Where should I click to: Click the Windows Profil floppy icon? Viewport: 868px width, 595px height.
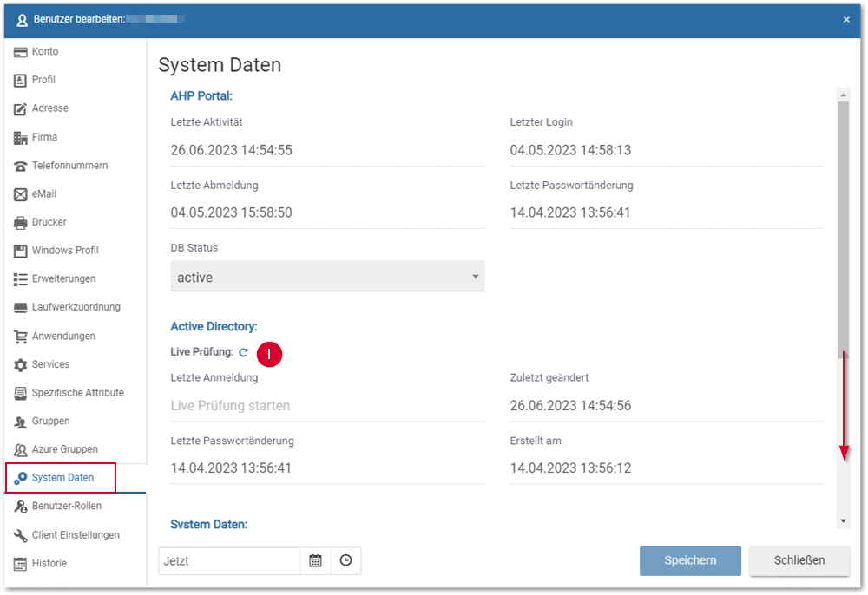click(x=21, y=251)
